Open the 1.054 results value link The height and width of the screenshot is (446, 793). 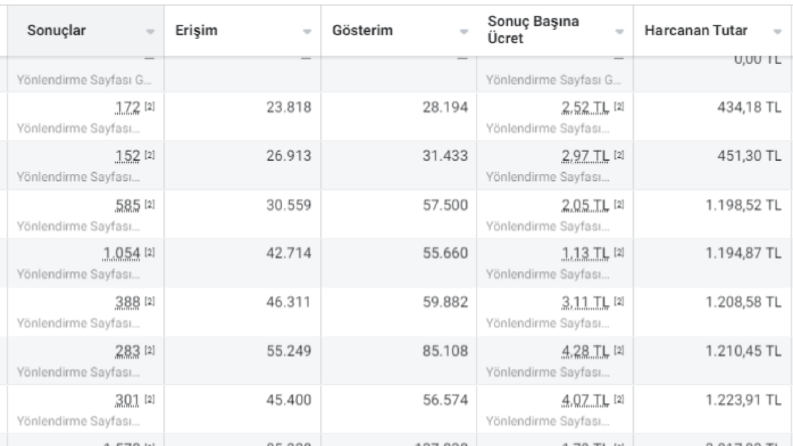121,253
